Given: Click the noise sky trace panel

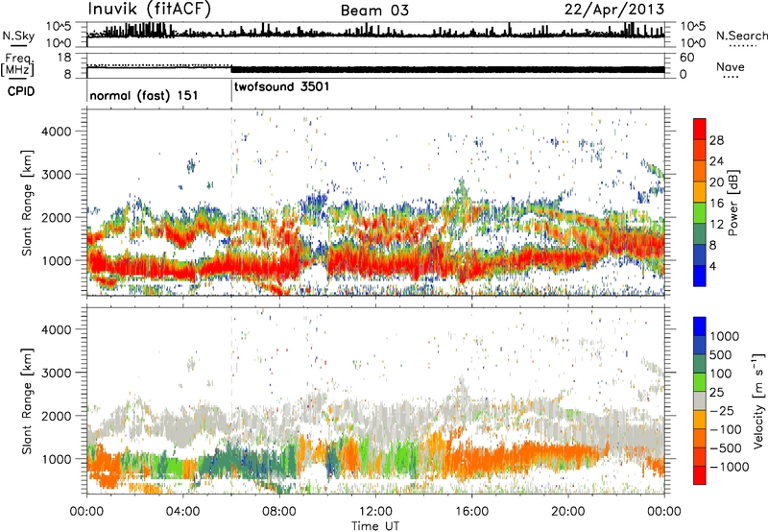Looking at the screenshot, I should point(375,35).
